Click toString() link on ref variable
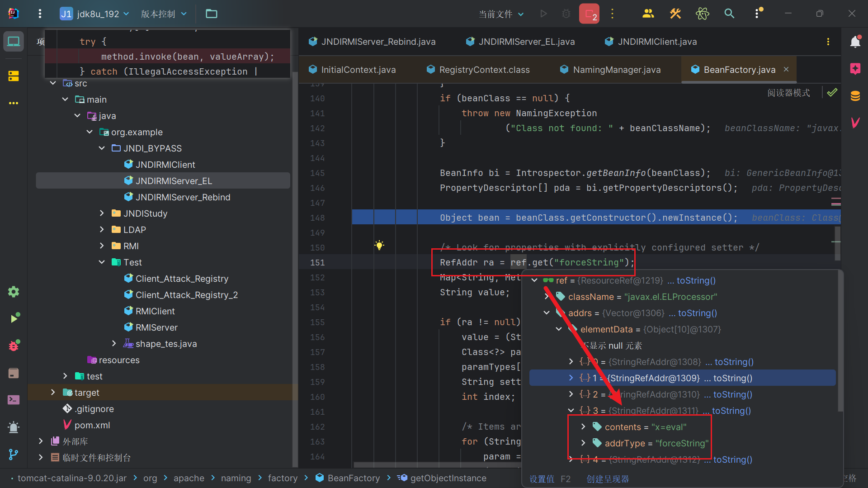The image size is (868, 488). (x=696, y=280)
